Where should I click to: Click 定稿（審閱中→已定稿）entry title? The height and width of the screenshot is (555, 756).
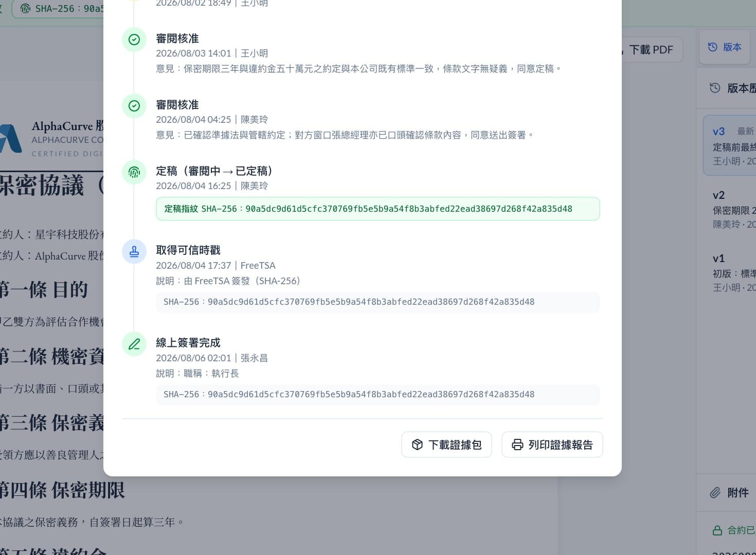click(x=215, y=171)
